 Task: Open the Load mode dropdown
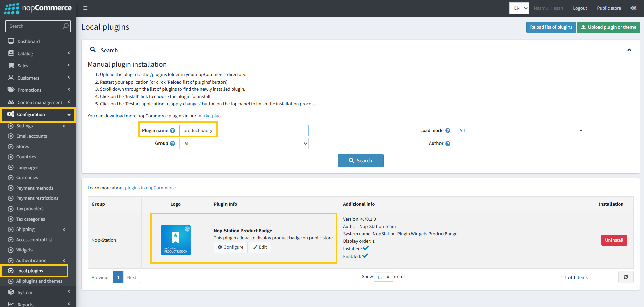519,131
